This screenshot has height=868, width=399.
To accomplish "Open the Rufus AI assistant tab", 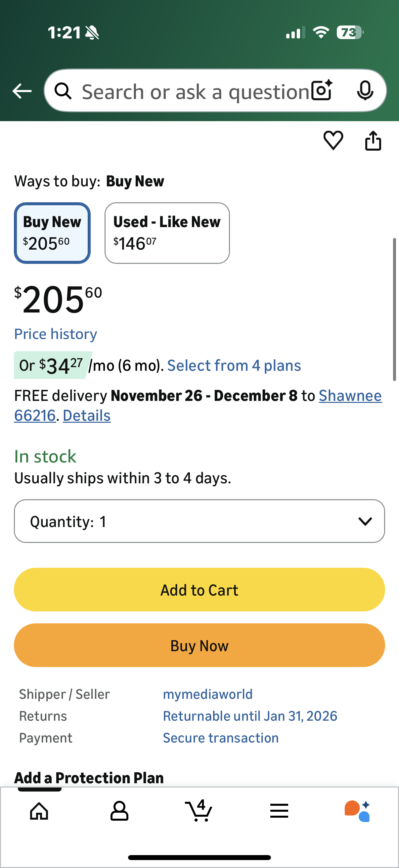I will point(358,811).
